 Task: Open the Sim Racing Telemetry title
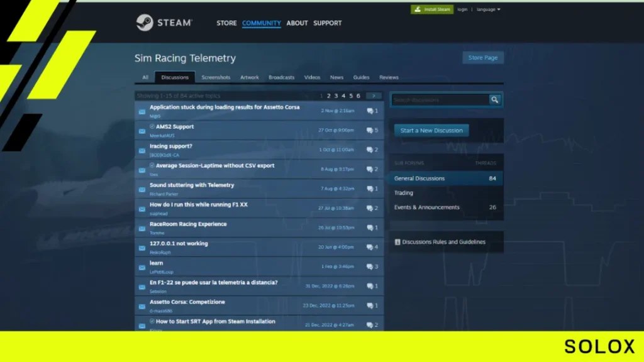point(186,58)
